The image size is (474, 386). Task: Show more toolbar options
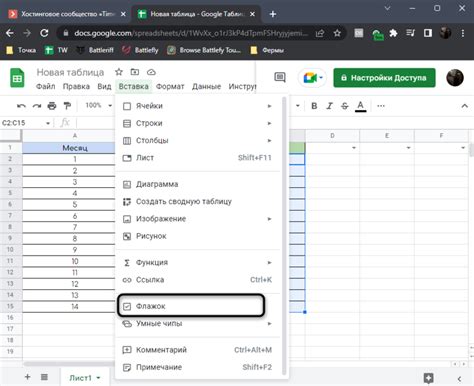coord(381,106)
